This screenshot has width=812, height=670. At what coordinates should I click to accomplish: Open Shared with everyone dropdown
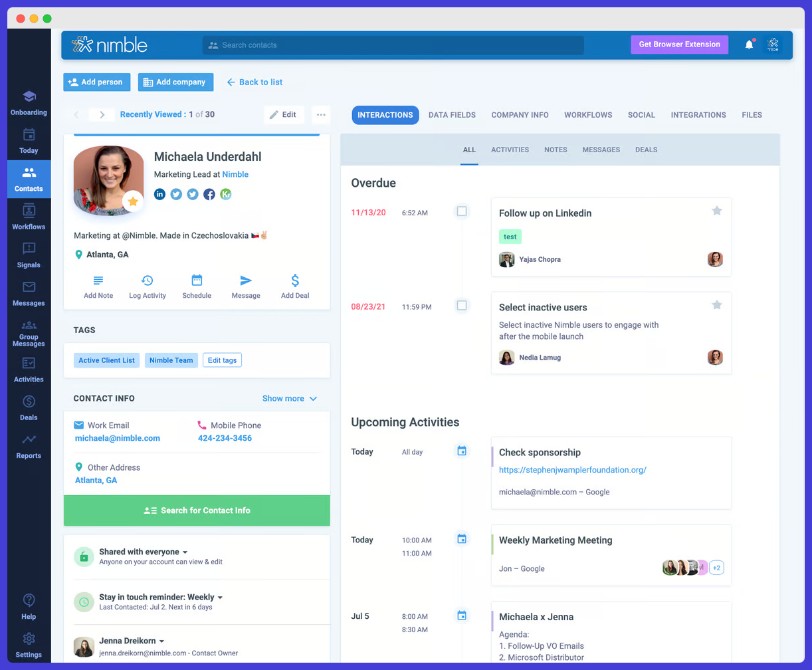click(144, 552)
